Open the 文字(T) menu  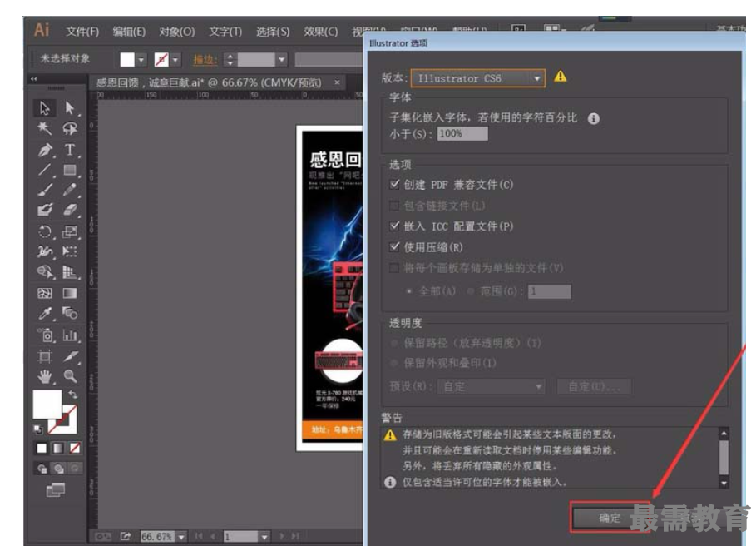tap(225, 32)
